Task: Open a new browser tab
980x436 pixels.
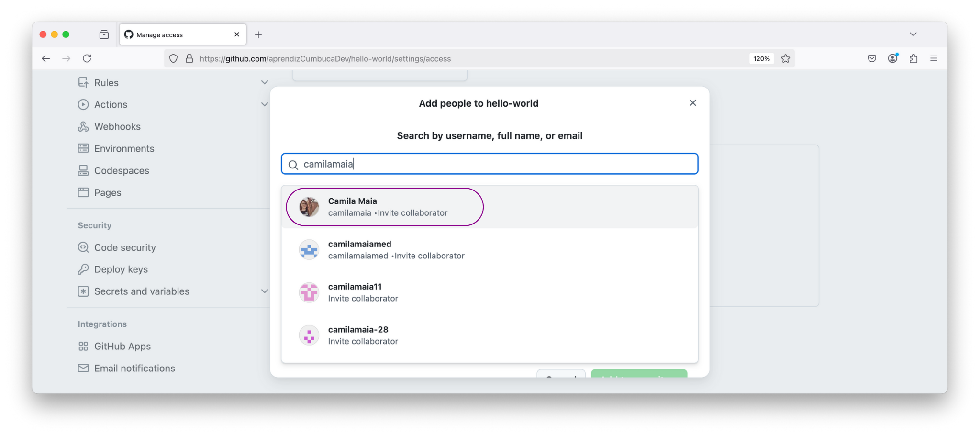Action: click(258, 34)
